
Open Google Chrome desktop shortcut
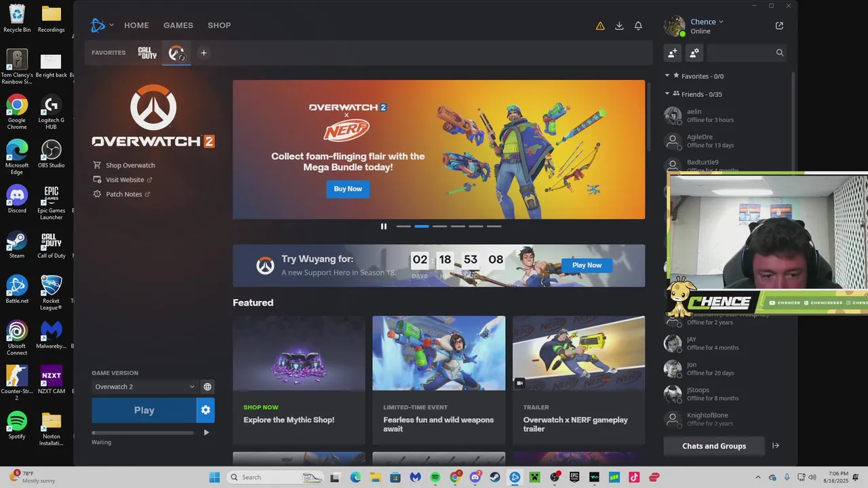pos(17,112)
